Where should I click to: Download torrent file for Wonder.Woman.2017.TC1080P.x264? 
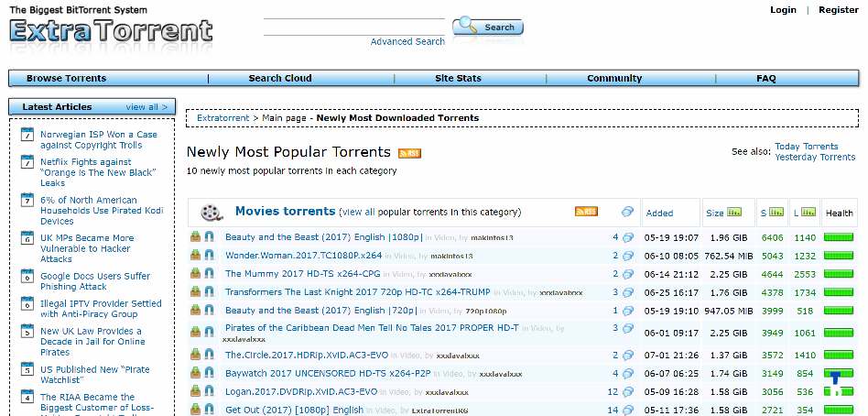click(195, 256)
